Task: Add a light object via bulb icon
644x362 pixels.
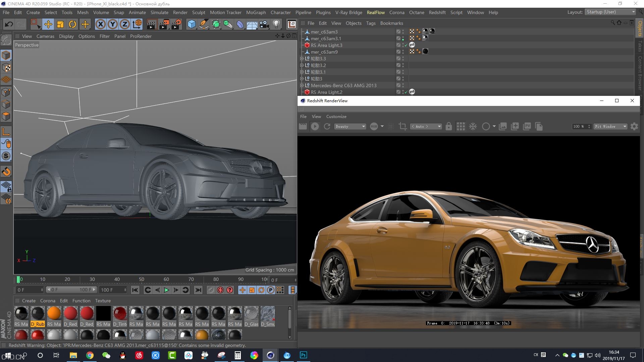Action: point(276,24)
